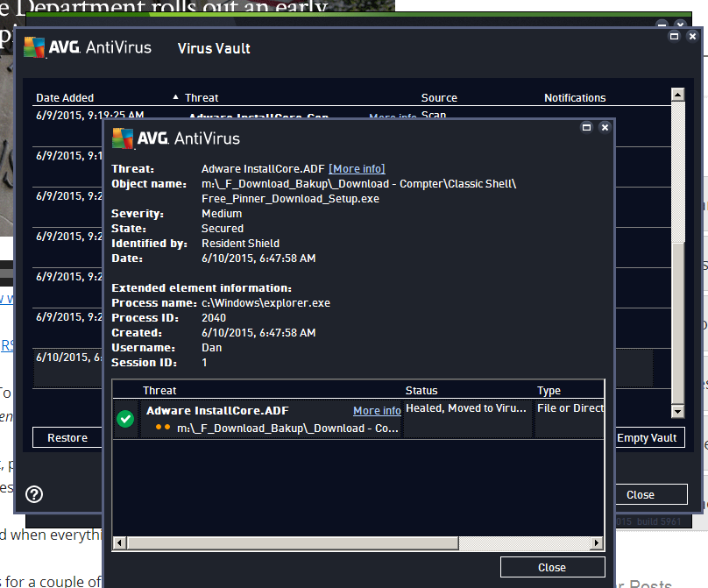Sort by Threat column header
Image resolution: width=708 pixels, height=588 pixels.
click(x=202, y=98)
